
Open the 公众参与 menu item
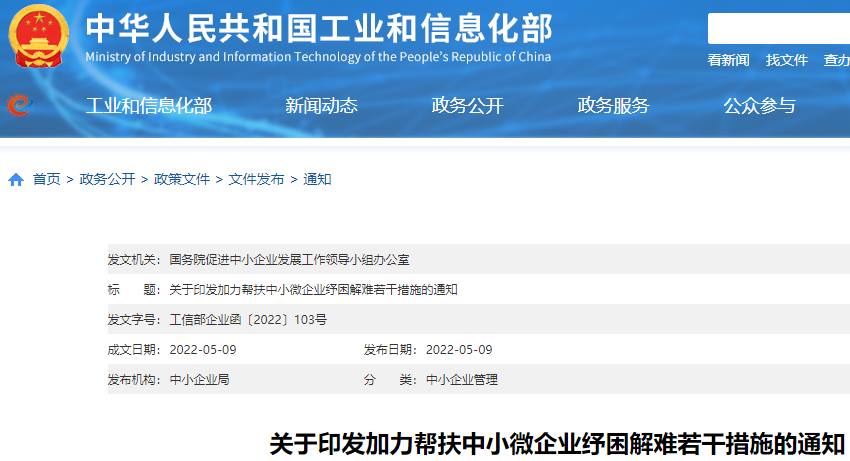coord(759,106)
